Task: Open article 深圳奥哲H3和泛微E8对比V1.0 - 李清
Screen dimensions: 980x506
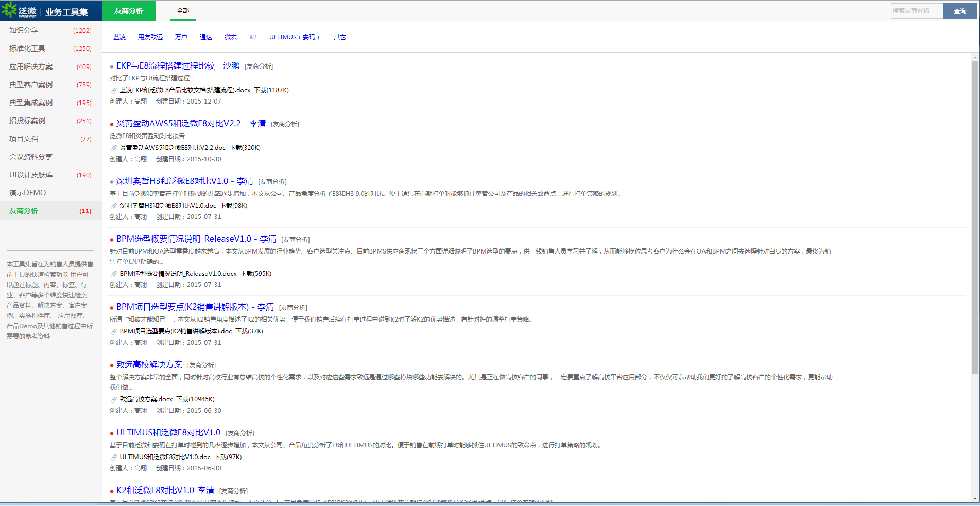Action: 185,181
